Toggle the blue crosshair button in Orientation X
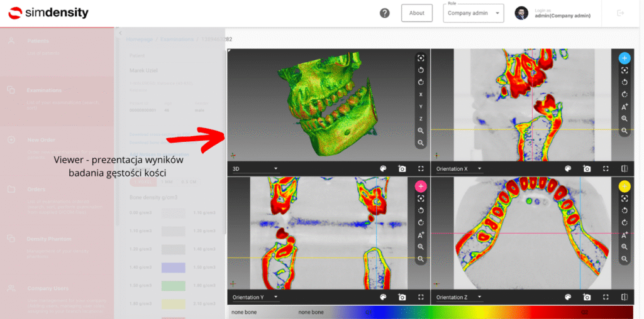The height and width of the screenshot is (319, 644). click(625, 58)
